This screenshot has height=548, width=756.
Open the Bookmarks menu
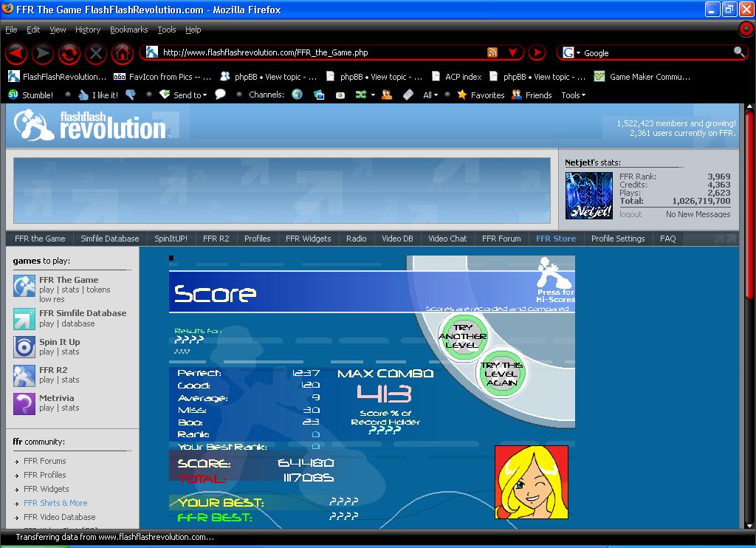tap(128, 30)
